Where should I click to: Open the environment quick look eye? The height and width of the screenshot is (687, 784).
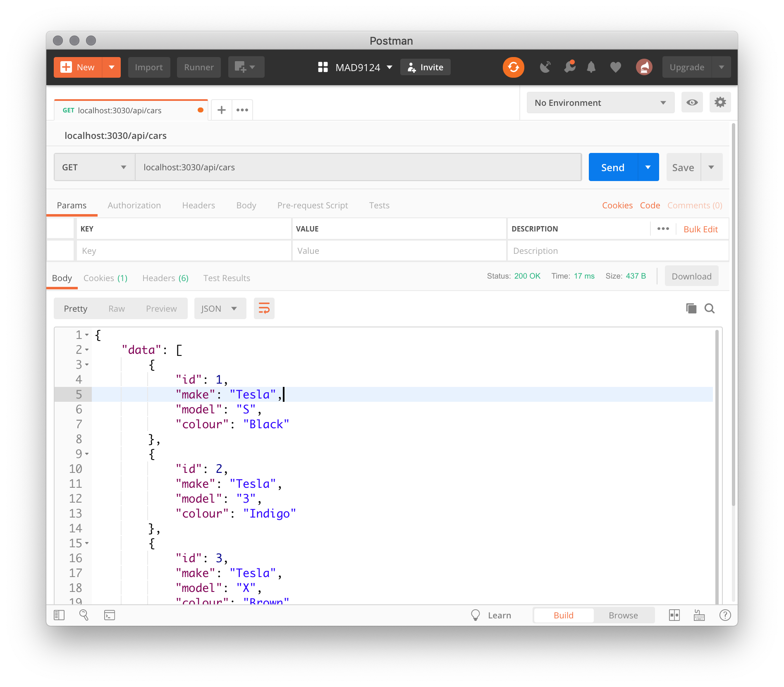[x=692, y=103]
